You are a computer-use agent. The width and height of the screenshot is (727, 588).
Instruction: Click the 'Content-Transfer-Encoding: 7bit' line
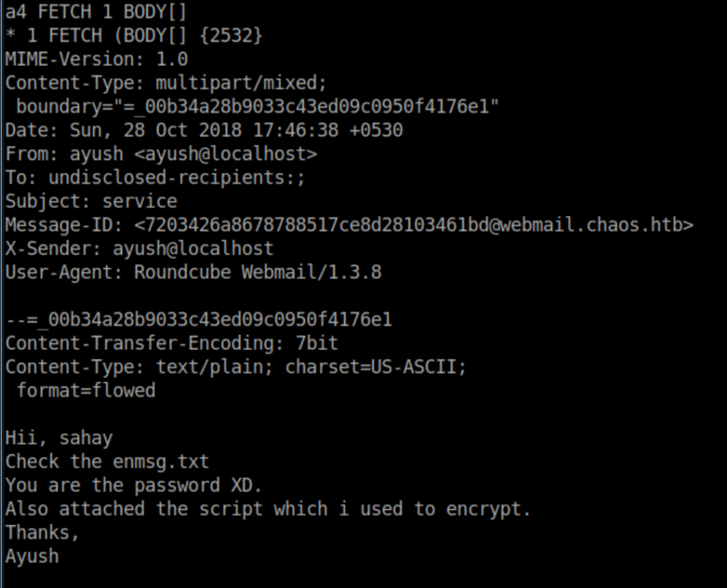[x=171, y=343]
